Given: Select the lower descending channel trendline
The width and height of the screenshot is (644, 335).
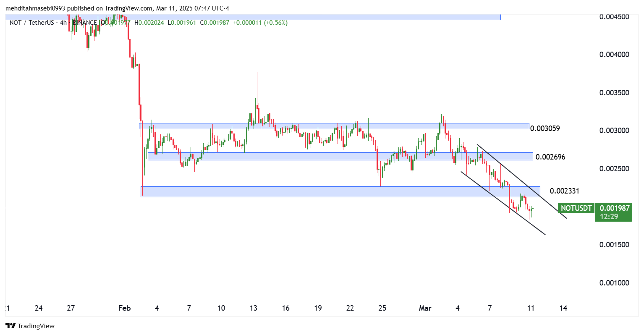Looking at the screenshot, I should [503, 203].
